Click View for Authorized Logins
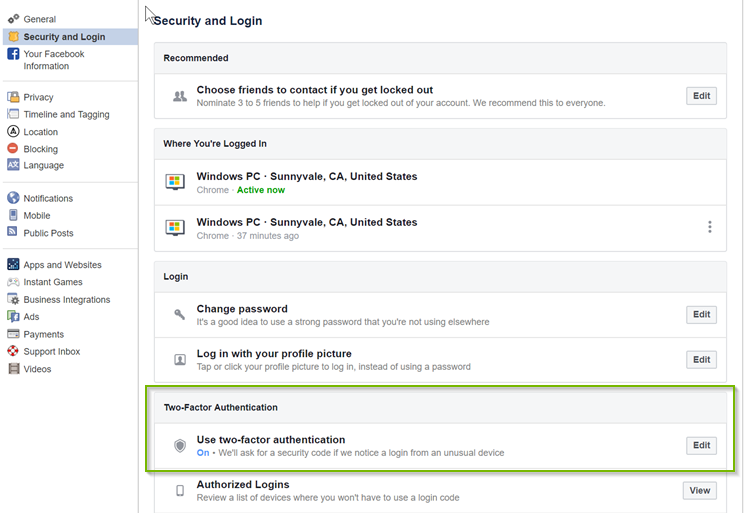This screenshot has width=750, height=513. tap(699, 490)
